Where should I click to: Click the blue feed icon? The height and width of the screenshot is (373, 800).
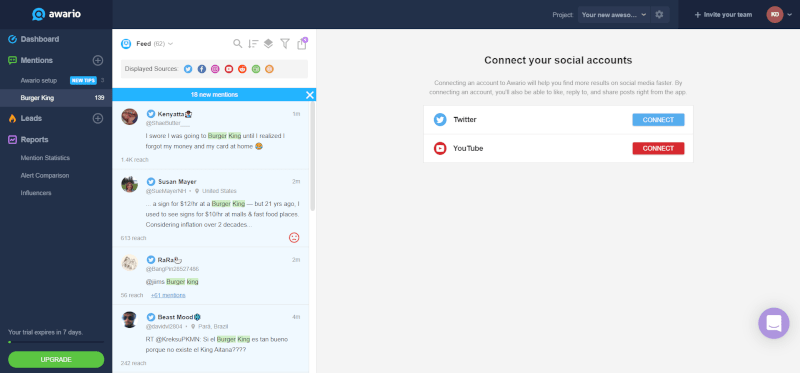[x=126, y=44]
